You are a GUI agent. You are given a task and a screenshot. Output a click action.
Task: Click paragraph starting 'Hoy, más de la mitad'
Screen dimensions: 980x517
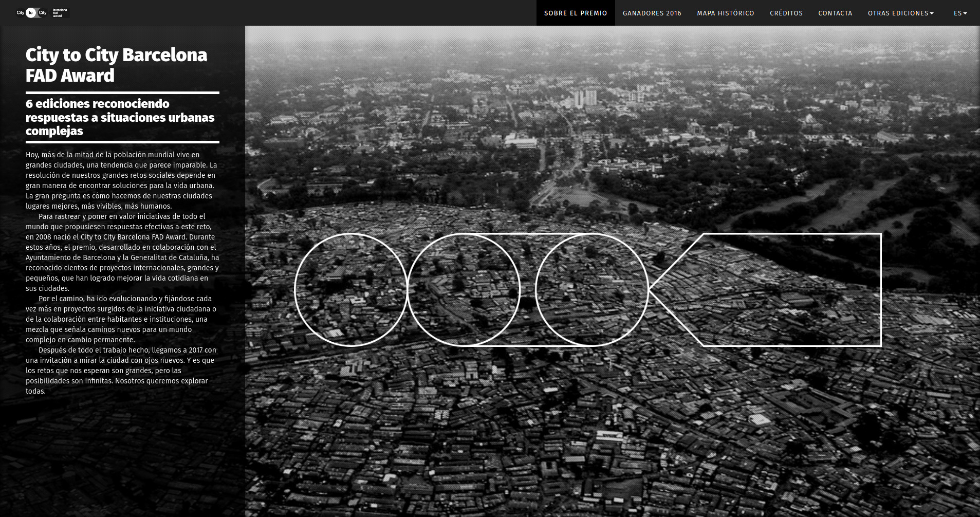point(122,180)
